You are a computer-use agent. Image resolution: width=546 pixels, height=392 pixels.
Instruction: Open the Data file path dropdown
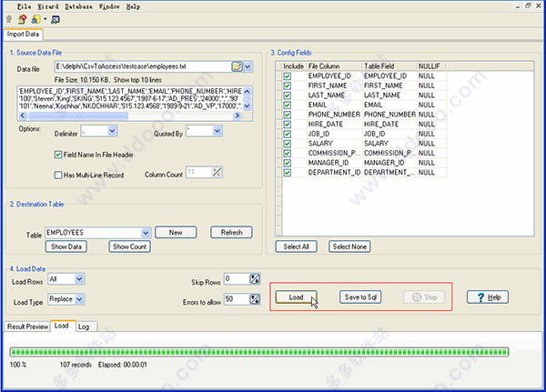point(248,66)
